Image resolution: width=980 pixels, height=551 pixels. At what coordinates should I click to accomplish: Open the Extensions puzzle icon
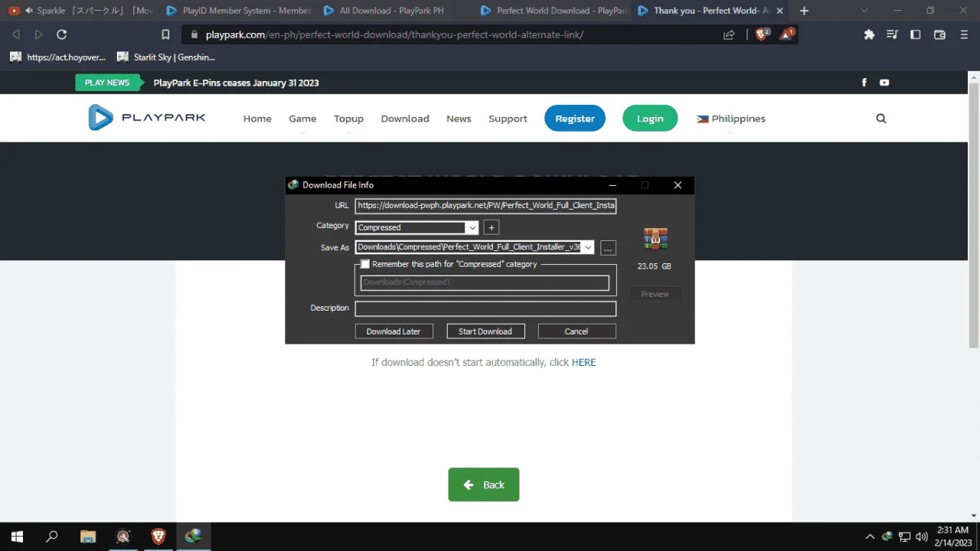[869, 34]
